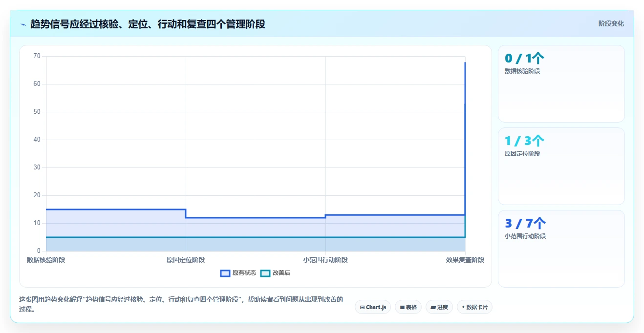Click the 原因定位阶段 x-axis label
Screen dimensions: 644x333
186,260
